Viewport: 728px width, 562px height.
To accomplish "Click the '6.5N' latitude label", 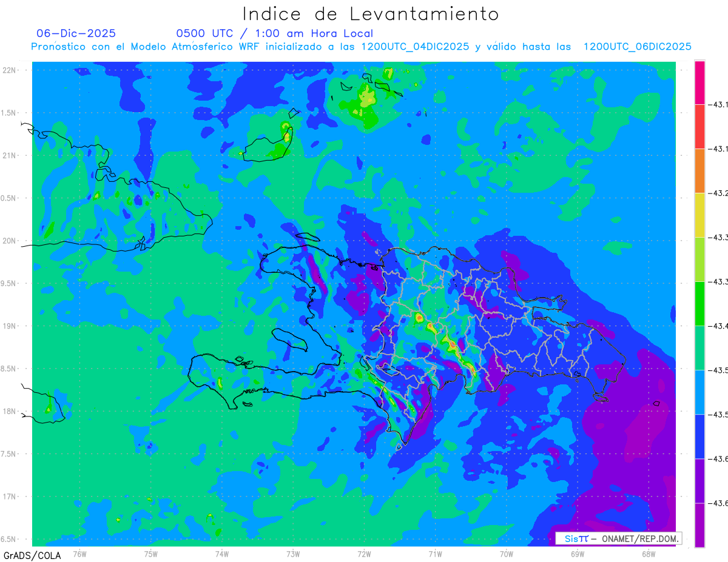I will [x=9, y=540].
